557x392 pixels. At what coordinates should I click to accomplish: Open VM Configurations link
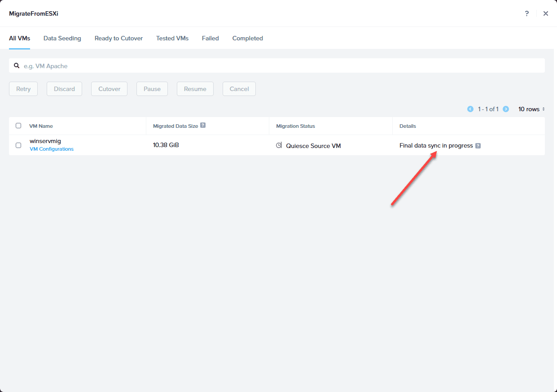point(52,149)
